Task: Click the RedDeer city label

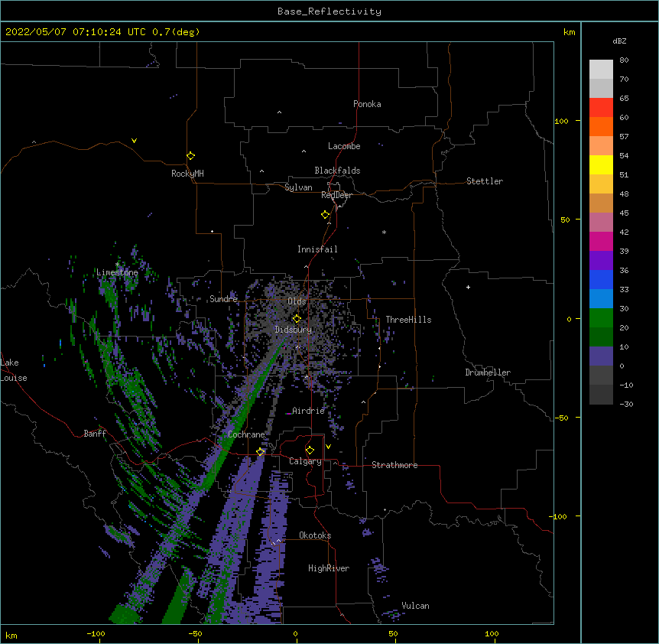Action: tap(336, 195)
